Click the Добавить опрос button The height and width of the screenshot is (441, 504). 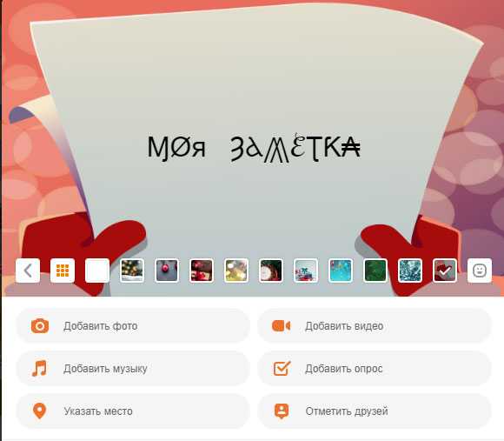pos(375,368)
